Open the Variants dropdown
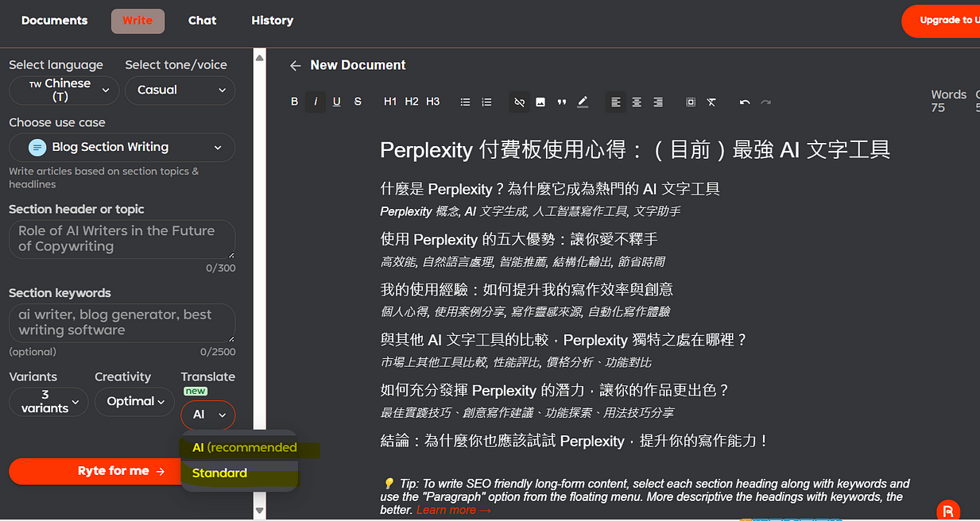The width and height of the screenshot is (980, 521). click(48, 402)
